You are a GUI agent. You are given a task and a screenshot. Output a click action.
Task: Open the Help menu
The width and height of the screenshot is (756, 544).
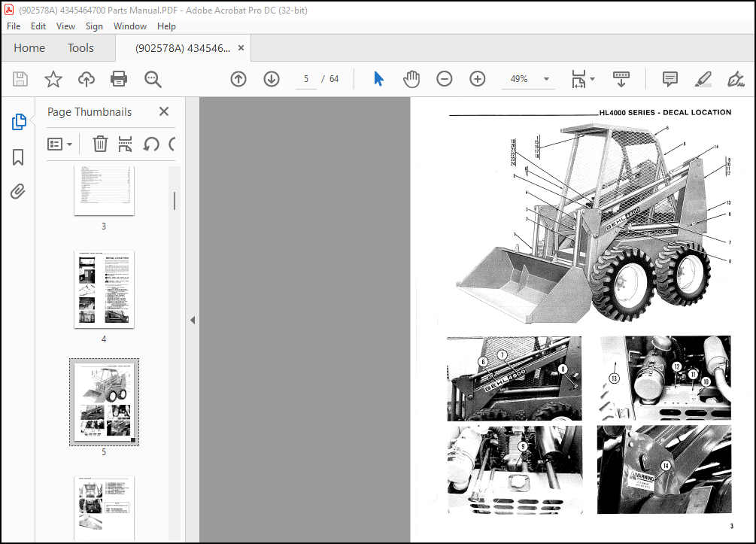(x=166, y=26)
